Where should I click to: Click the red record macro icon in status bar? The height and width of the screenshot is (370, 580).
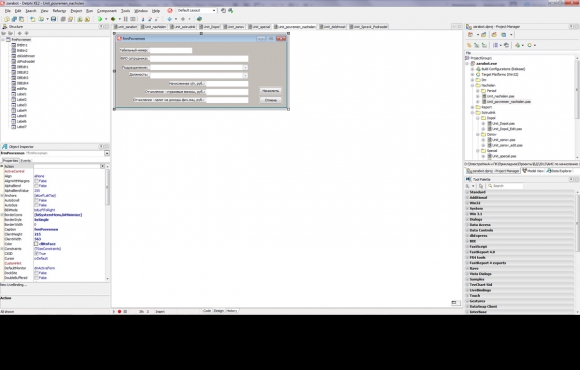pyautogui.click(x=119, y=312)
